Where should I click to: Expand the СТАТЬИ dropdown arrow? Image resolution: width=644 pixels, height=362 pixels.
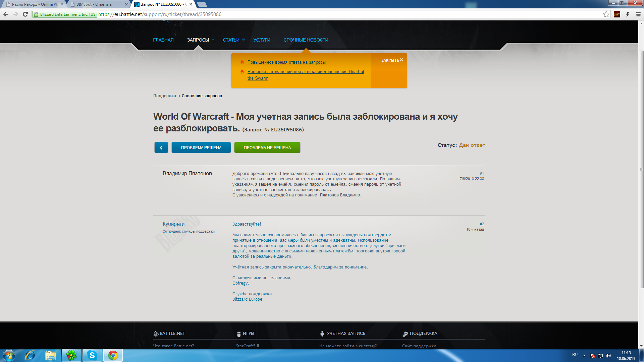point(244,40)
